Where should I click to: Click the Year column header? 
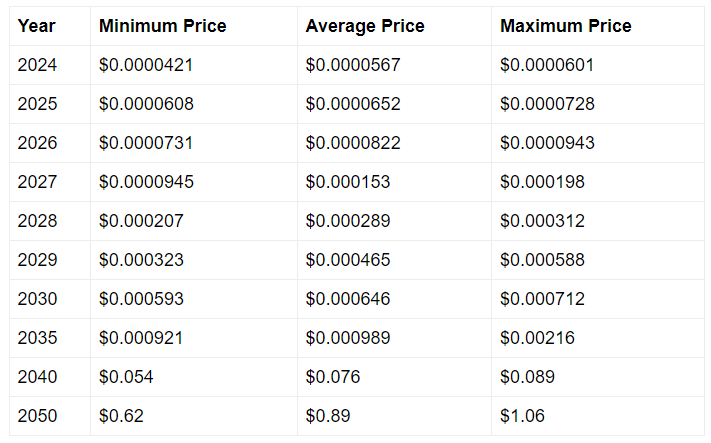tap(36, 26)
